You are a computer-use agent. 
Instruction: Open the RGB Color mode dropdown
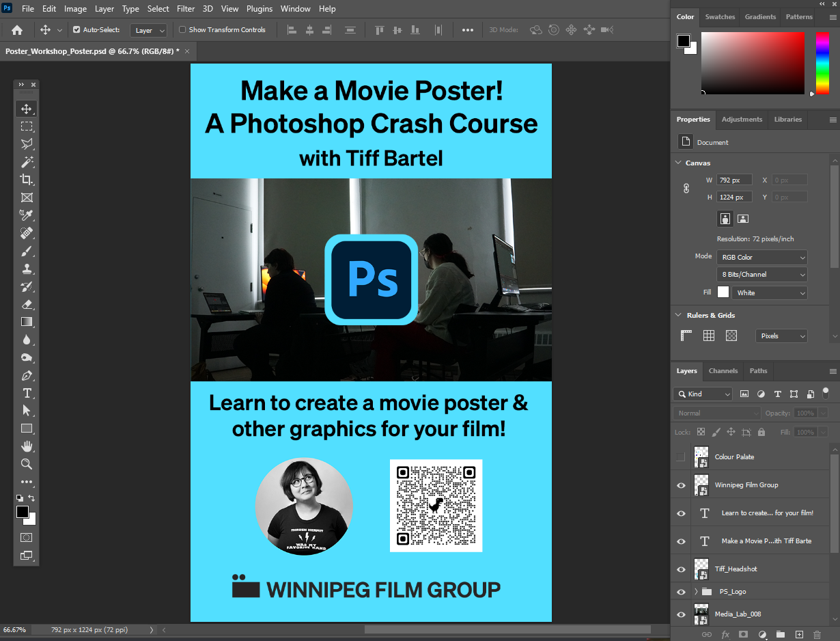762,258
